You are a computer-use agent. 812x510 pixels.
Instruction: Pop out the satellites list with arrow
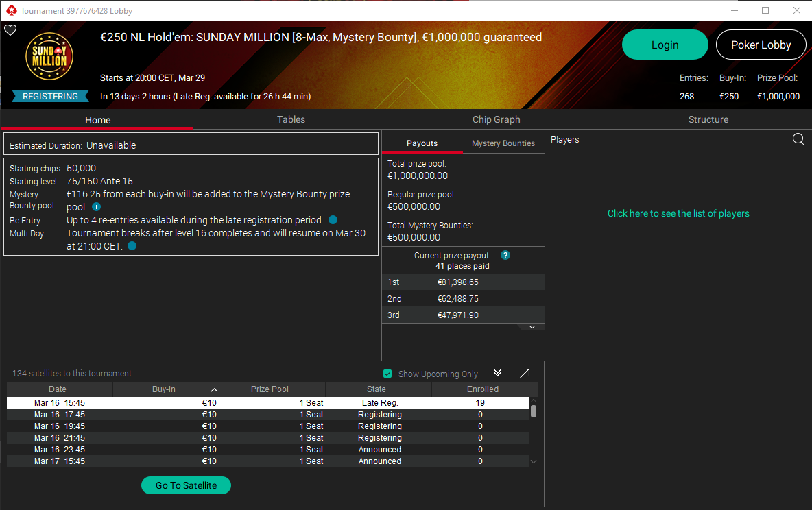(x=525, y=373)
